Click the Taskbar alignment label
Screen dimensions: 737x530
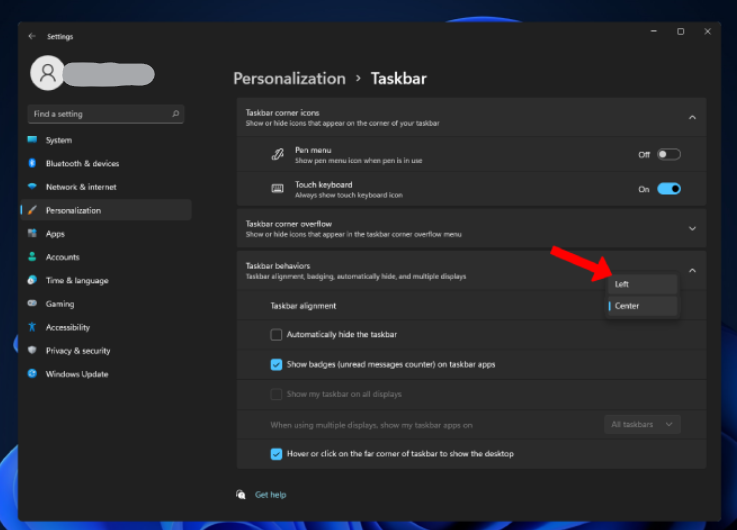tap(303, 306)
